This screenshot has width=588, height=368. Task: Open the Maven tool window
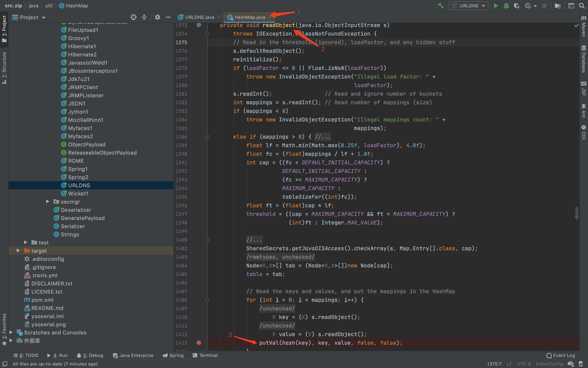pos(584,26)
